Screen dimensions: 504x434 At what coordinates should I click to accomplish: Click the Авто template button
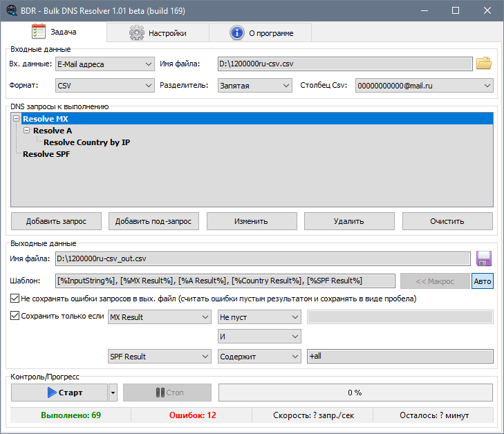[x=483, y=281]
